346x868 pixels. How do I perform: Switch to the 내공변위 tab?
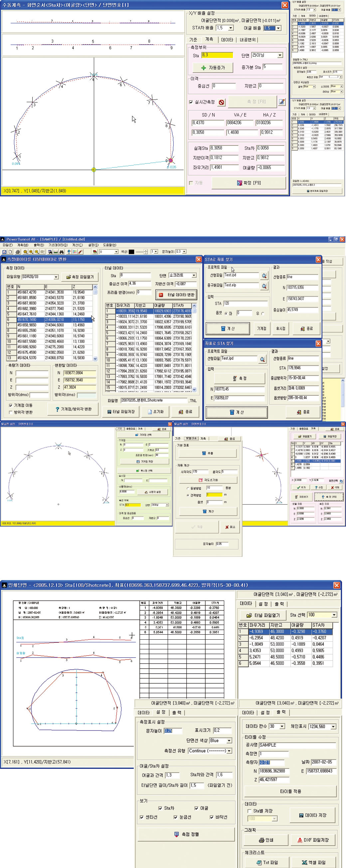248,40
